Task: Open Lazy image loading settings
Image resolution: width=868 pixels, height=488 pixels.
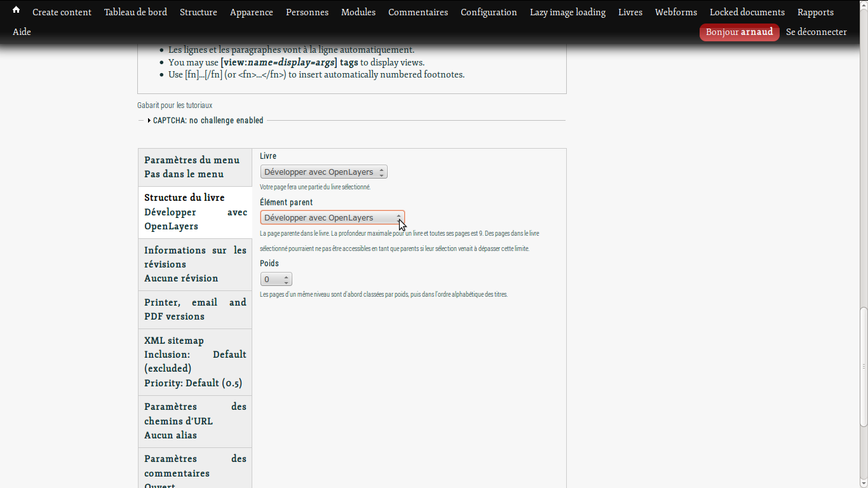Action: point(567,12)
